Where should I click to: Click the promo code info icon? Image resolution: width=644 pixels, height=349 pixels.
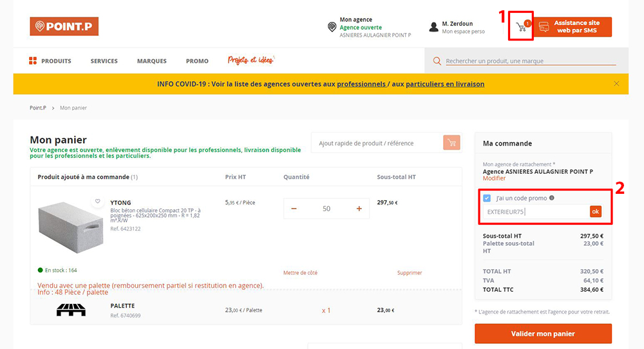[x=551, y=198]
